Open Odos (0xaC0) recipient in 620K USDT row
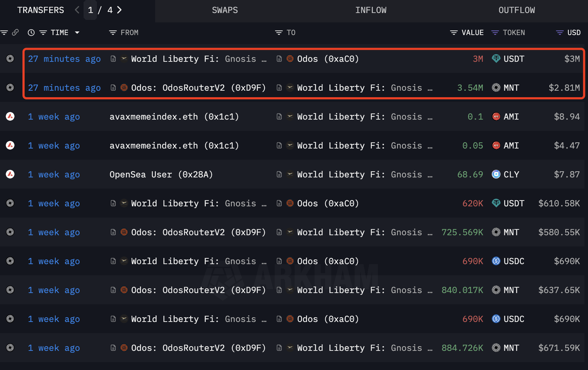The height and width of the screenshot is (370, 588). pyautogui.click(x=328, y=203)
